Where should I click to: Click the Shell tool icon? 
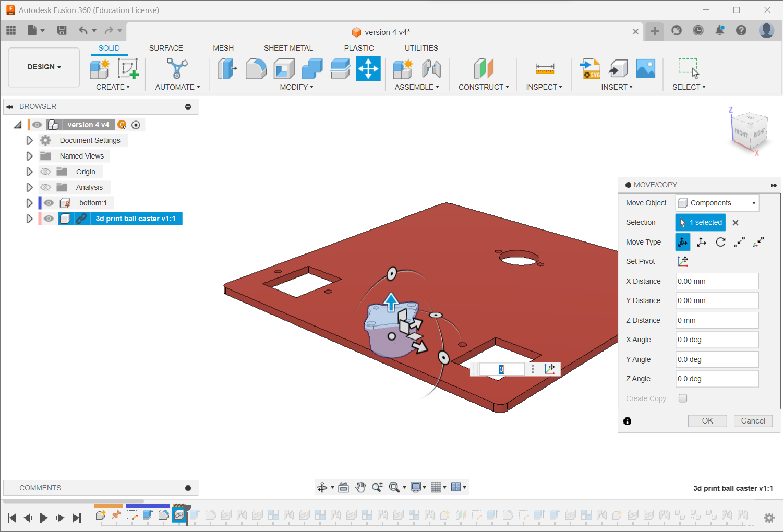[284, 69]
